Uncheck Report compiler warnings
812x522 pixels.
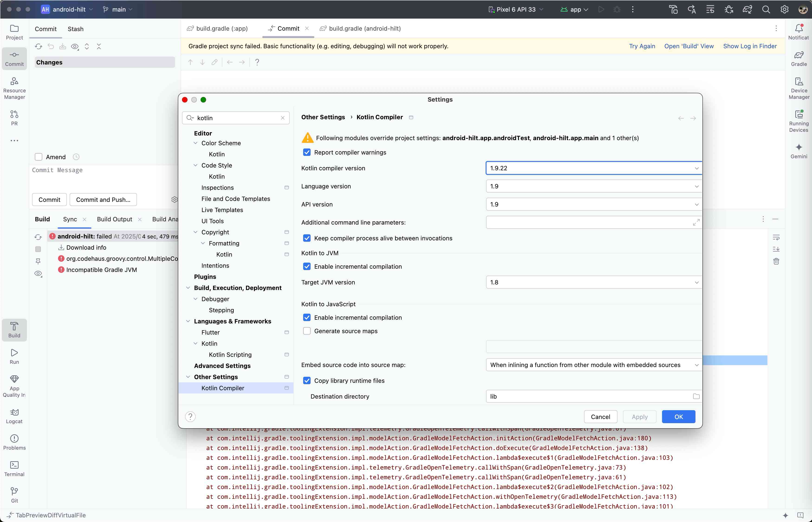pos(307,152)
